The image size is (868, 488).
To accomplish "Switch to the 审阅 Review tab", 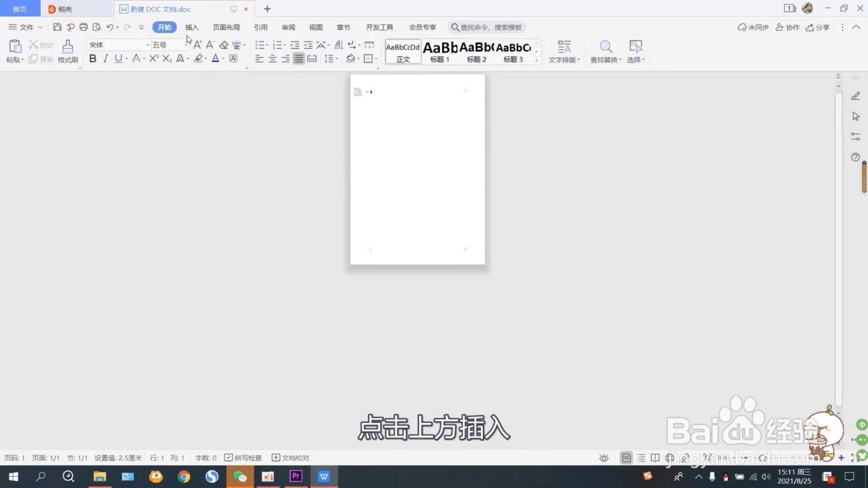I will (289, 27).
